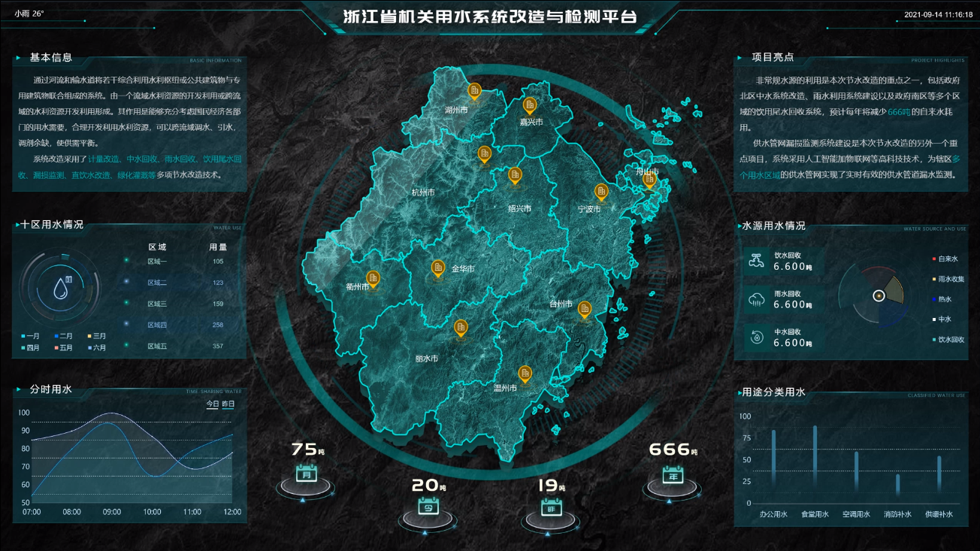
Task: Click the arrow beside 分时用水 header
Action: click(18, 389)
